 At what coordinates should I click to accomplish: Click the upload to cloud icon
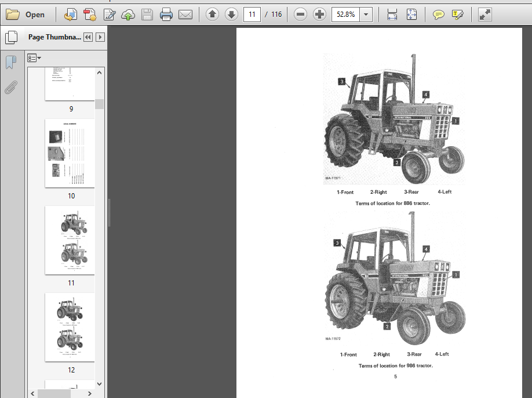[128, 15]
